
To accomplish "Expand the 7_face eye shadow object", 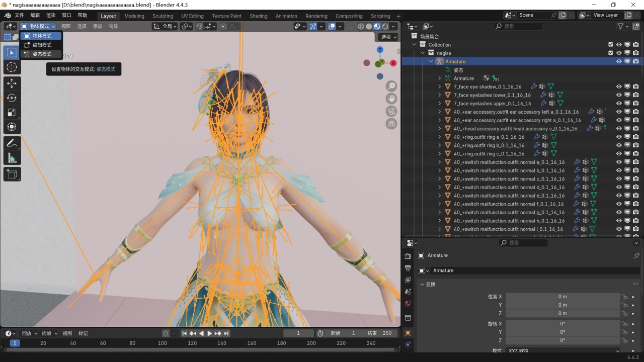I will (x=439, y=87).
